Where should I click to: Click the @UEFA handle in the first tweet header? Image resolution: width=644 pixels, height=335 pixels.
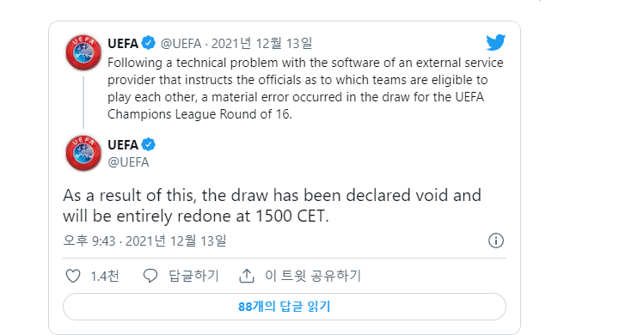(181, 43)
